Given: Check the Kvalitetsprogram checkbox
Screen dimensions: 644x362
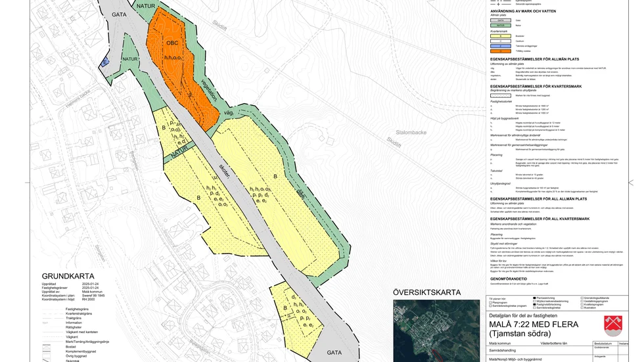Looking at the screenshot, I should [x=582, y=305].
